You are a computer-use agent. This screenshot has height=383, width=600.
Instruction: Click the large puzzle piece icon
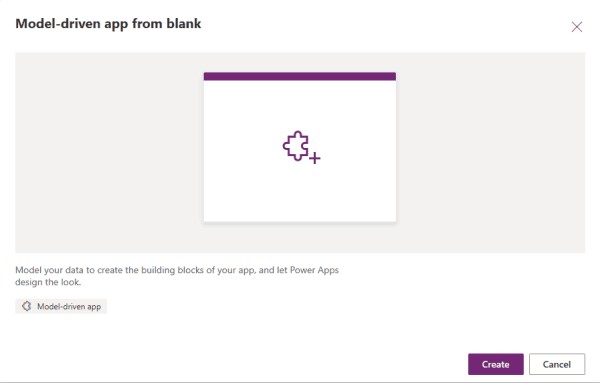coord(296,146)
